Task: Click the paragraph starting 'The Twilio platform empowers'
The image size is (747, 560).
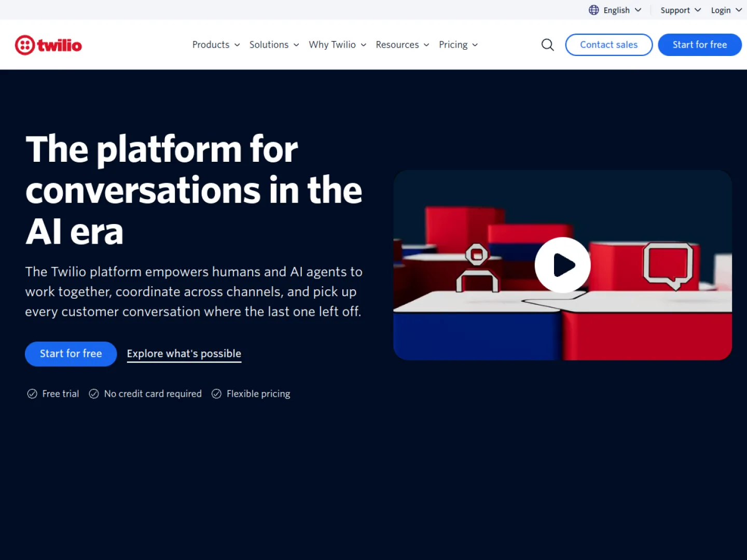Action: point(193,291)
